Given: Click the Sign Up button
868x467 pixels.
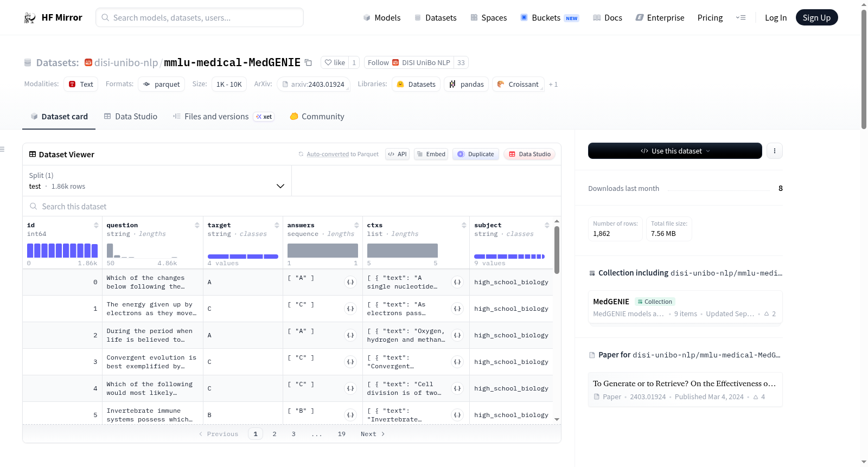Looking at the screenshot, I should point(816,18).
